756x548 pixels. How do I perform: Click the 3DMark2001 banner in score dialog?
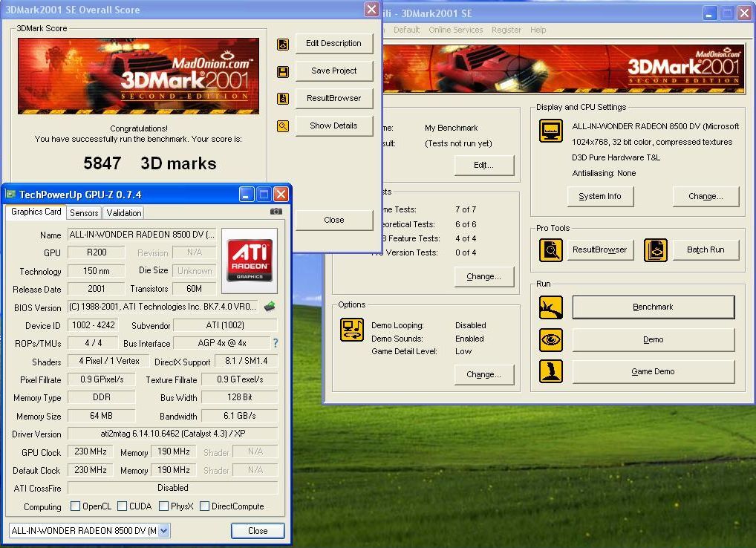coord(138,76)
